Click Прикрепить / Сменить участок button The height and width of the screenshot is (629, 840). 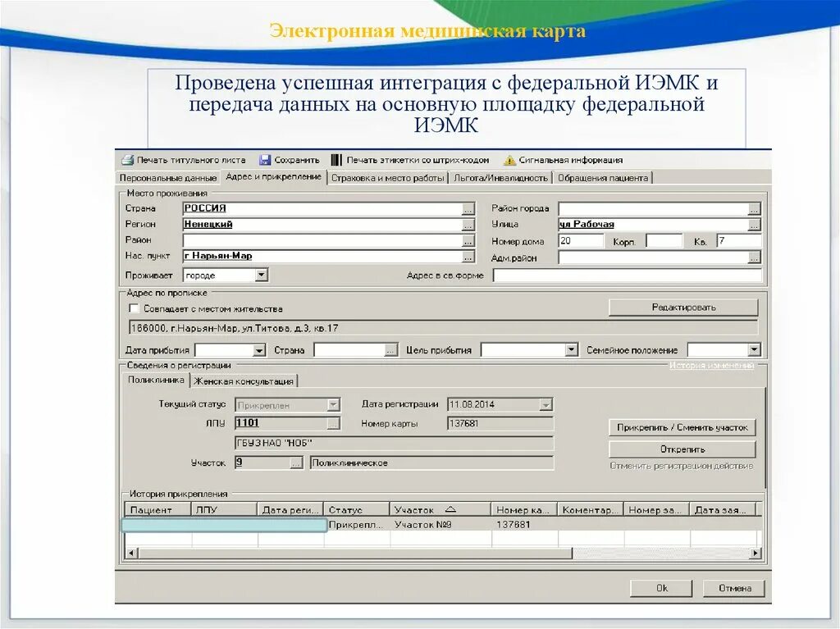pyautogui.click(x=682, y=427)
